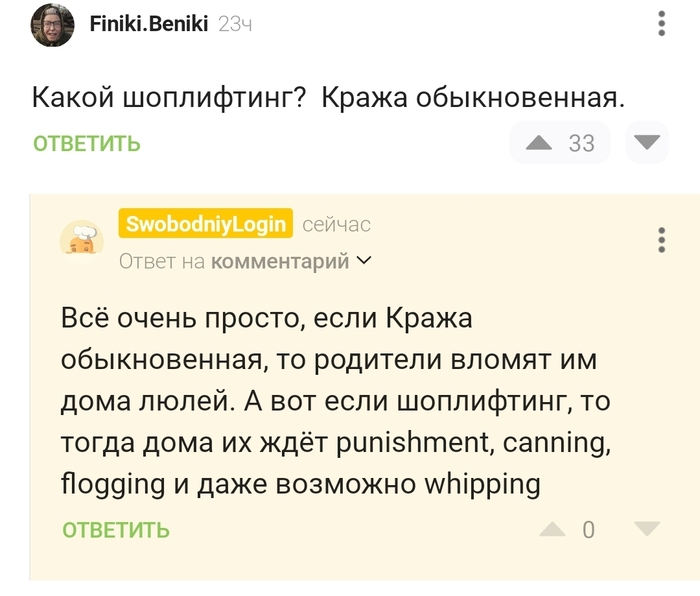The width and height of the screenshot is (700, 596).
Task: Click the Finiki.Beniki username
Action: [147, 23]
